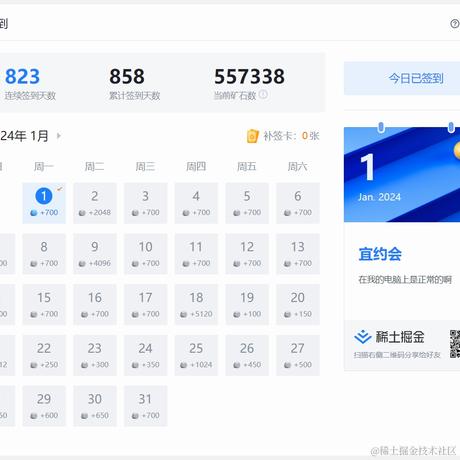Go to next month arrow
The height and width of the screenshot is (460, 460).
point(59,136)
